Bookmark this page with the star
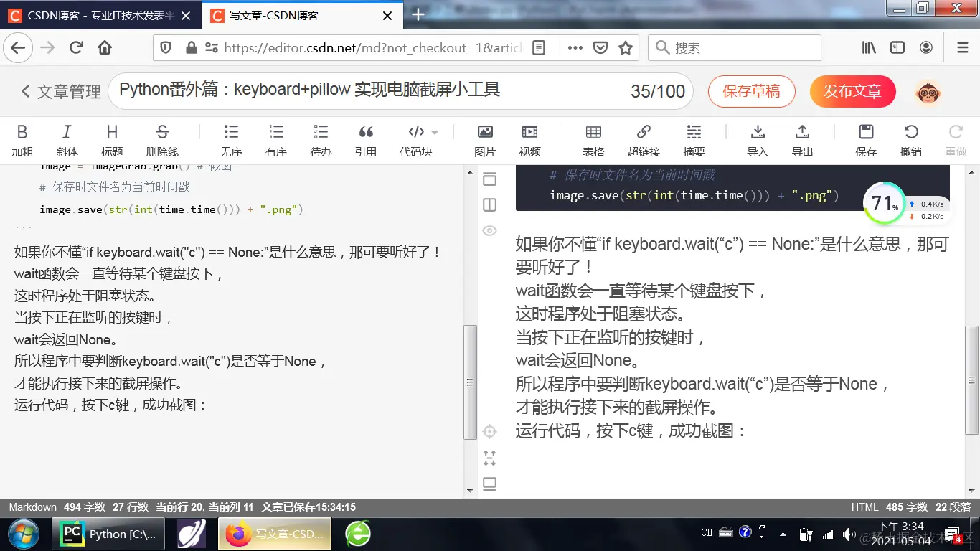This screenshot has width=980, height=551. (626, 48)
